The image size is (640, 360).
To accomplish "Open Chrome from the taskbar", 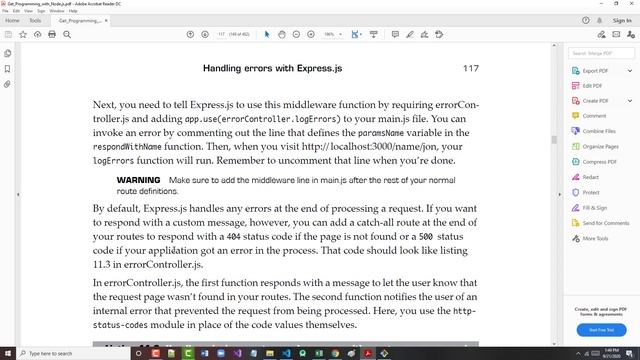I will pos(335,353).
